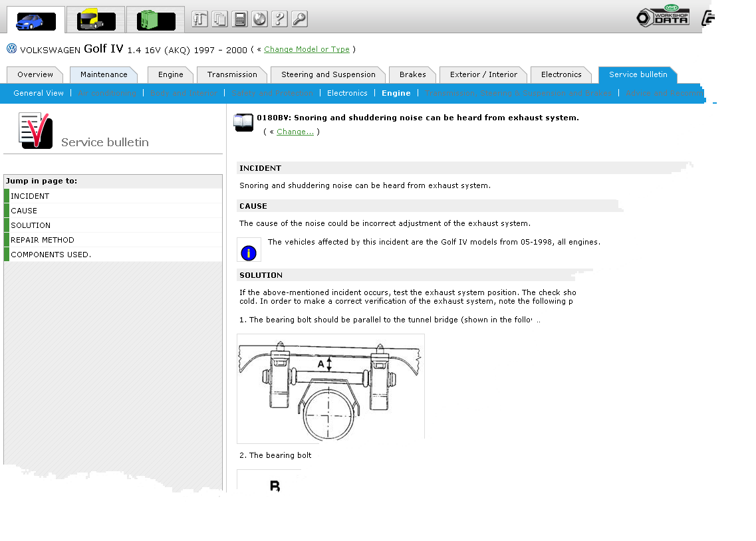Open the Maintenance tab
Viewport: 756px width, 541px height.
[104, 74]
